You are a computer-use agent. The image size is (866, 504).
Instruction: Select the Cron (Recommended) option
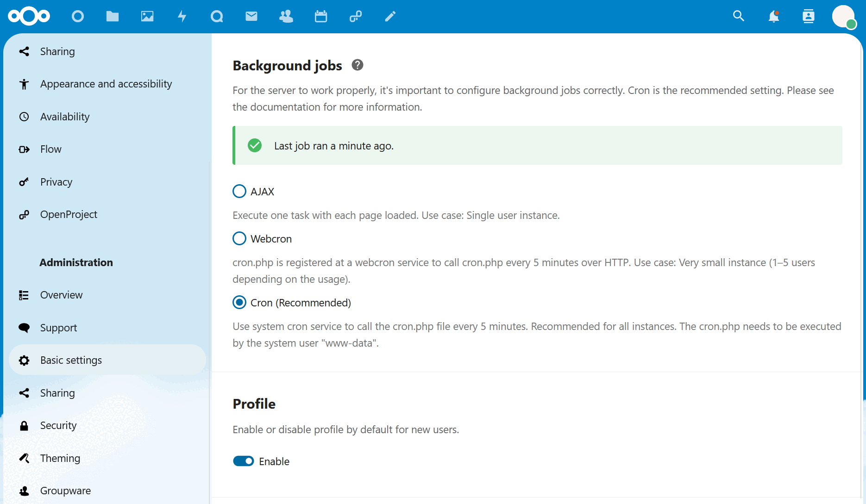pyautogui.click(x=239, y=302)
